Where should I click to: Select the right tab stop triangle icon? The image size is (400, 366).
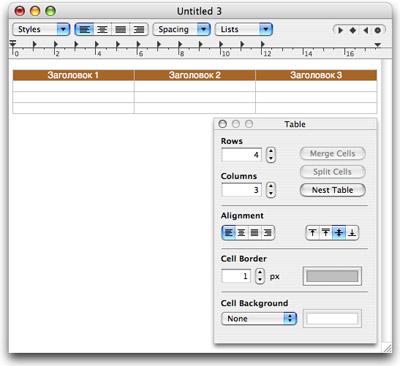[366, 30]
